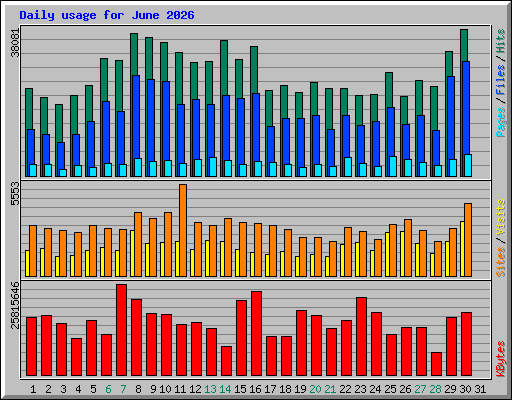Click the orange "Sites" legend label
Image resolution: width=512 pixels, height=400 pixels.
point(500,262)
